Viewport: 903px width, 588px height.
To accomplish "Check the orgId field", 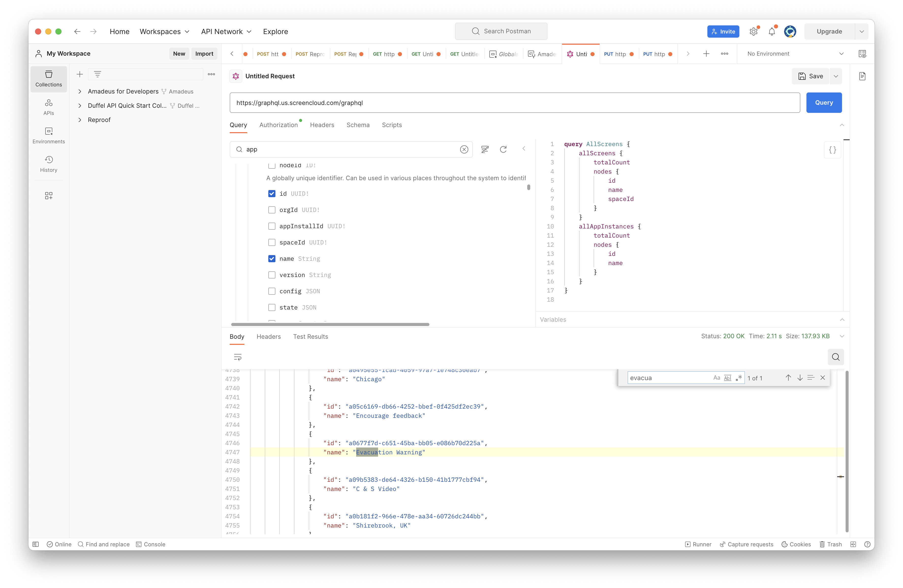I will [x=272, y=210].
